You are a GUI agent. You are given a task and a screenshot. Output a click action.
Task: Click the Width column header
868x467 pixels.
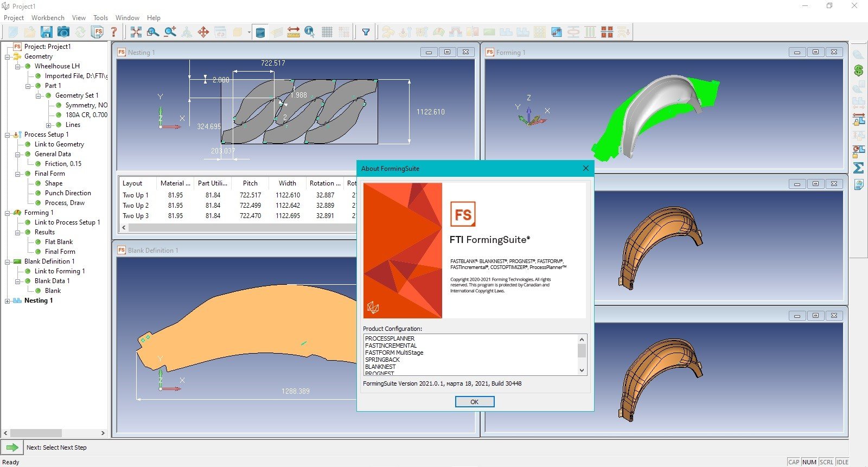288,183
